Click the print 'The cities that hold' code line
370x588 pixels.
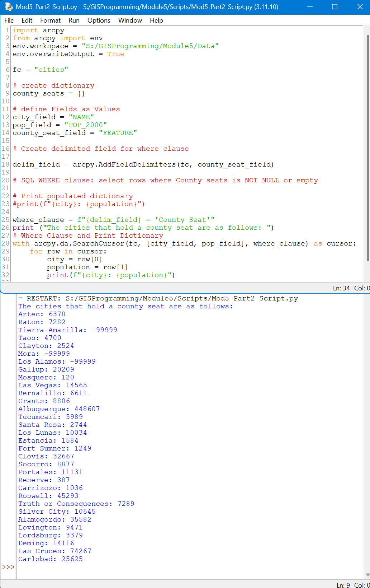click(143, 228)
